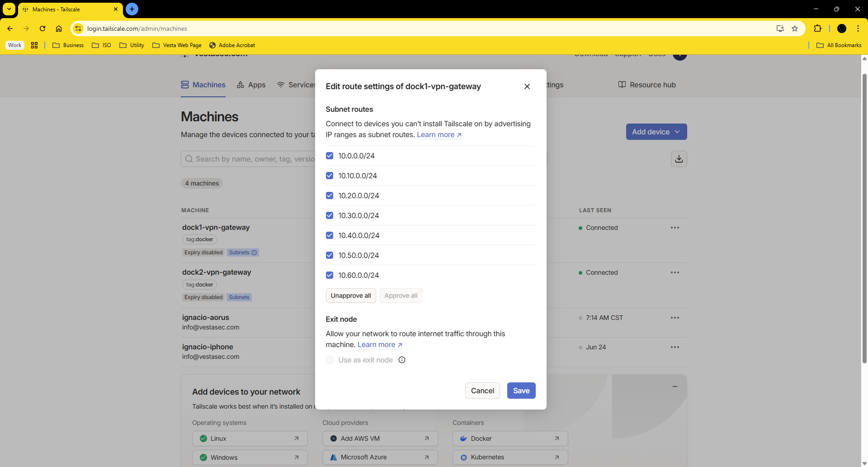Go back in the browser

10,29
